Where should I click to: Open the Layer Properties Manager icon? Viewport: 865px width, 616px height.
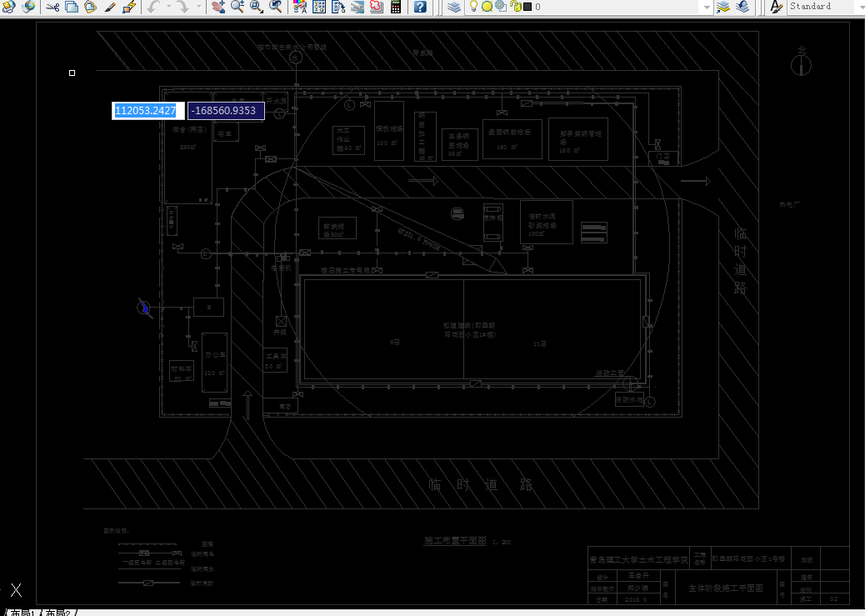pyautogui.click(x=454, y=7)
